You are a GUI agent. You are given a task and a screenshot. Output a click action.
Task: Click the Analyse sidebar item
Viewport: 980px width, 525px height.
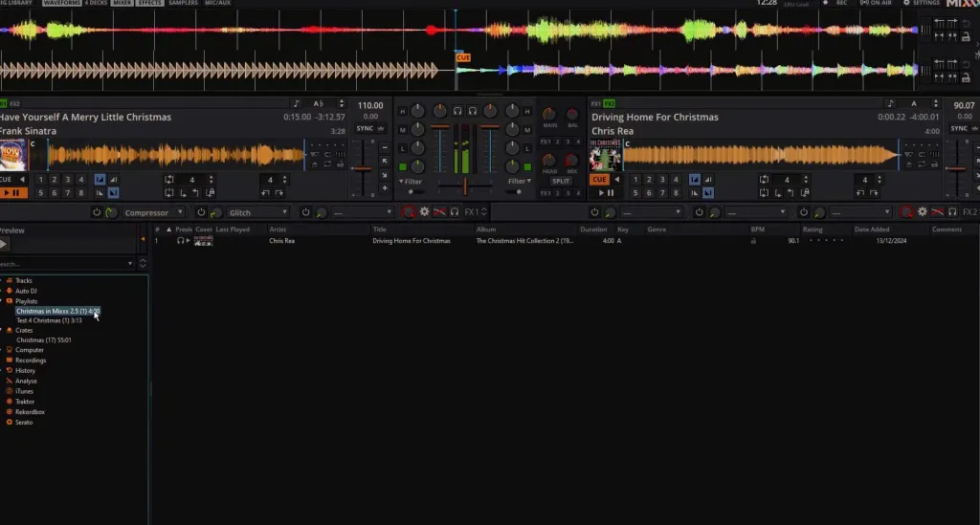coord(27,381)
